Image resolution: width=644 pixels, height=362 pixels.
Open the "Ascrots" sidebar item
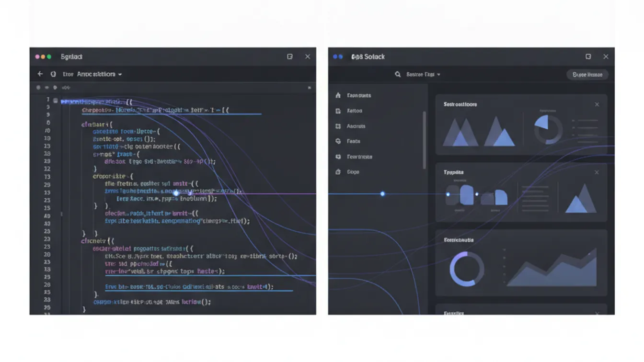tap(356, 126)
